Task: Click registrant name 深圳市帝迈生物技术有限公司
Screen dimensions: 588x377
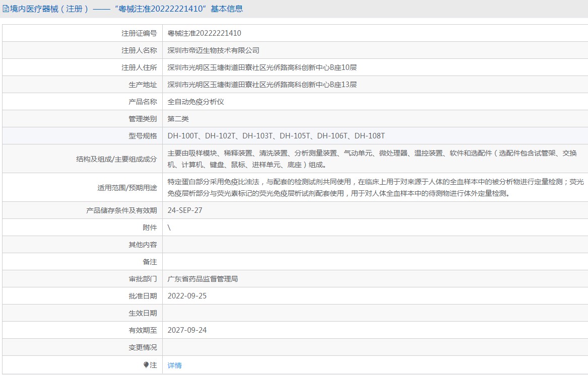Action: point(213,50)
